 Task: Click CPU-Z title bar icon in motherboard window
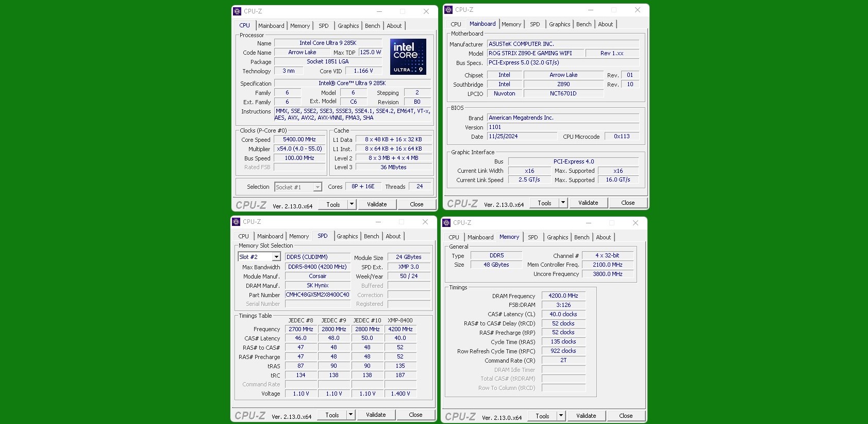448,10
